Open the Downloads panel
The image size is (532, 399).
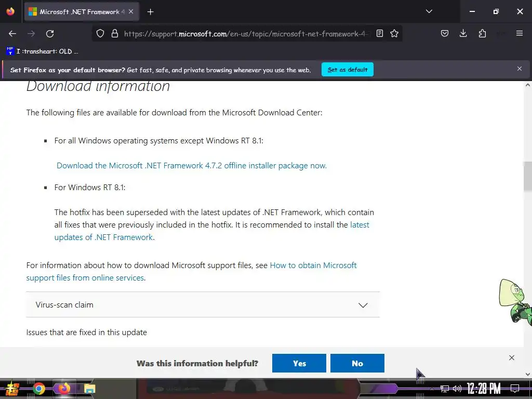coord(463,34)
